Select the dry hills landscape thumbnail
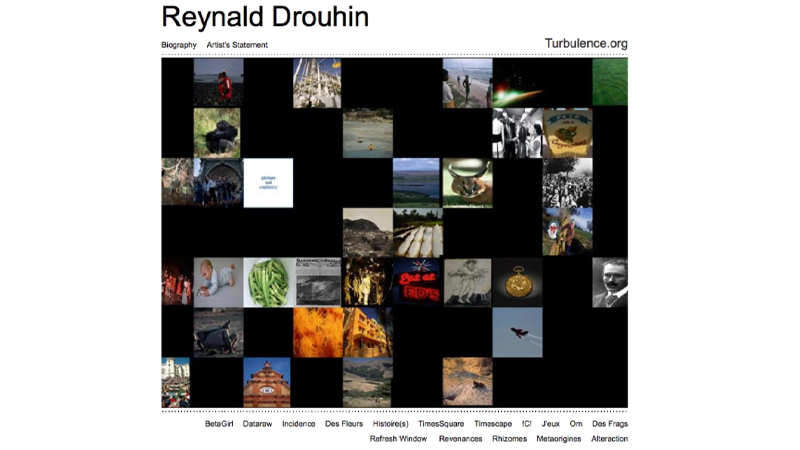 pos(368,383)
